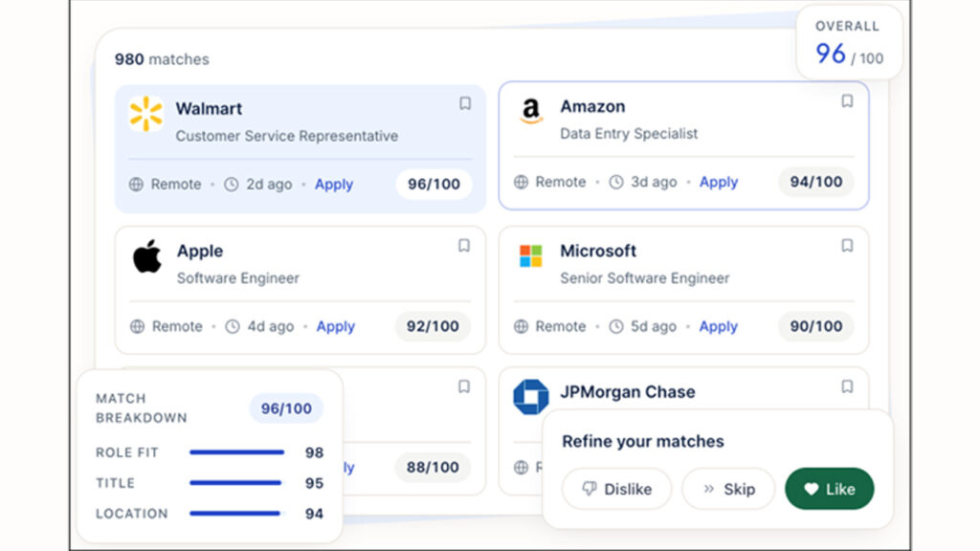
Task: Click the 96/100 Match Breakdown badge
Action: click(x=286, y=408)
